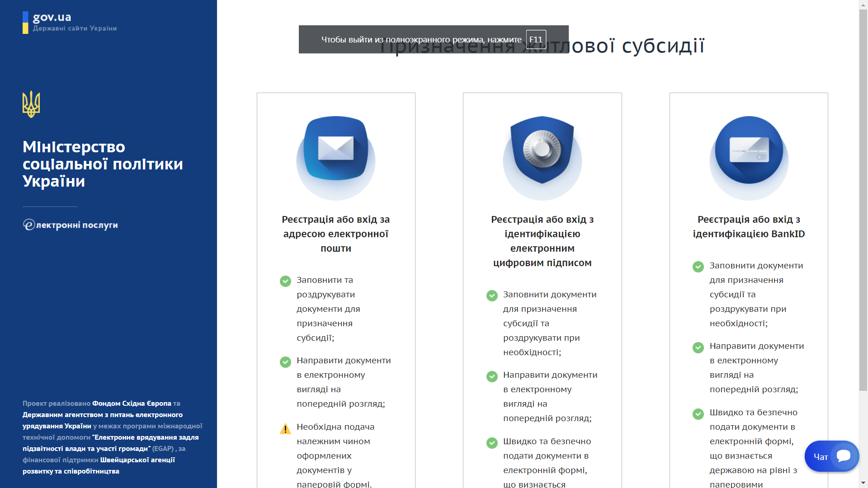Click Міністерство соціальної політики України title

coord(103,164)
